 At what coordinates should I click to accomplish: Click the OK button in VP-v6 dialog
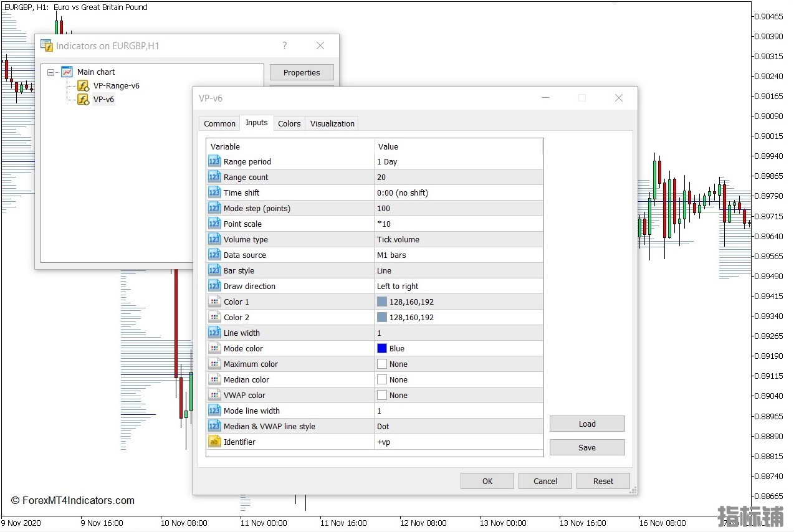pos(487,481)
